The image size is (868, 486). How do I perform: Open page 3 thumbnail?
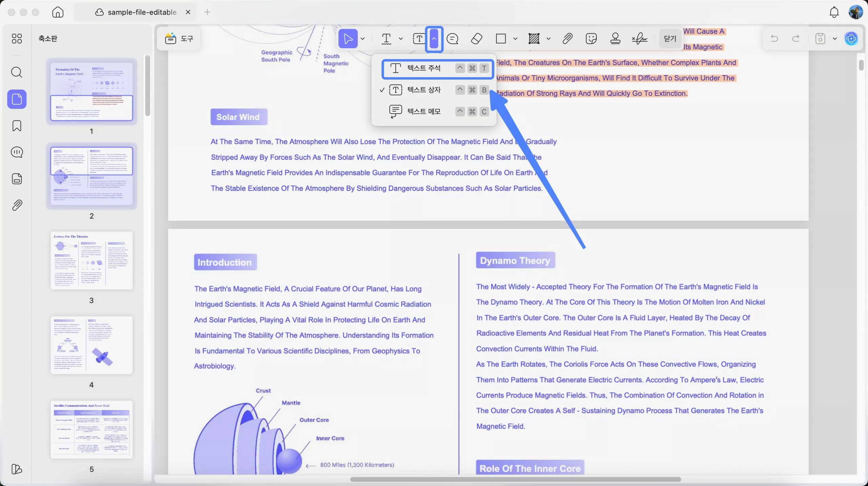(92, 260)
